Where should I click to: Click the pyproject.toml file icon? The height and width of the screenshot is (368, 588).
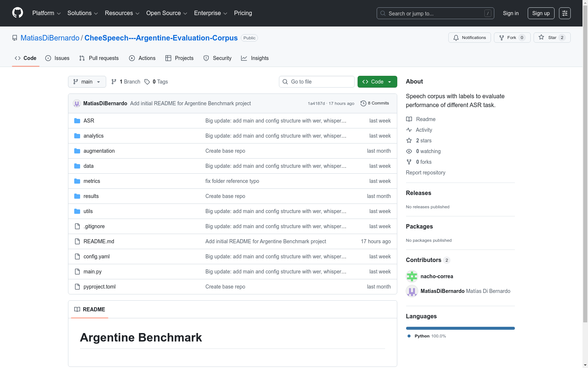(x=77, y=287)
